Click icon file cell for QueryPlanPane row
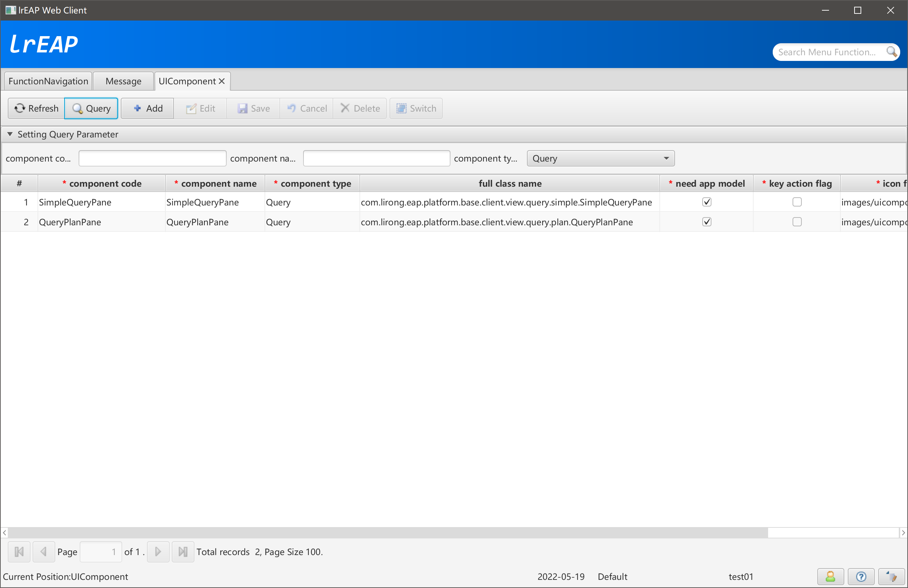 (x=874, y=222)
